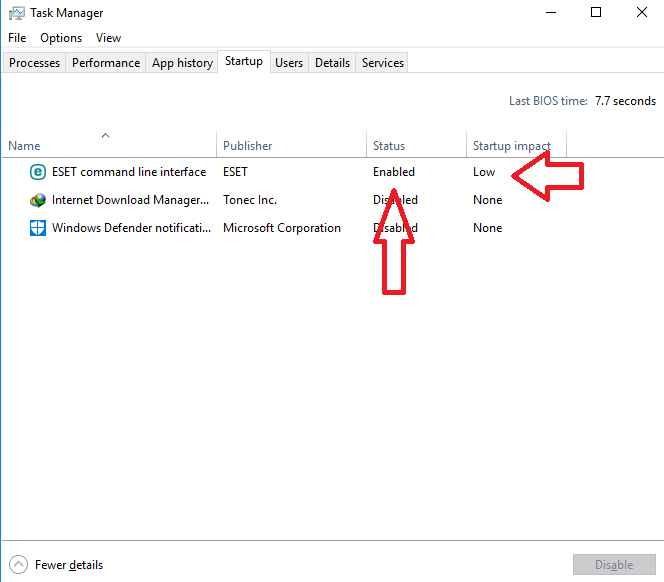Click the Last BIOS time label

coord(548,101)
